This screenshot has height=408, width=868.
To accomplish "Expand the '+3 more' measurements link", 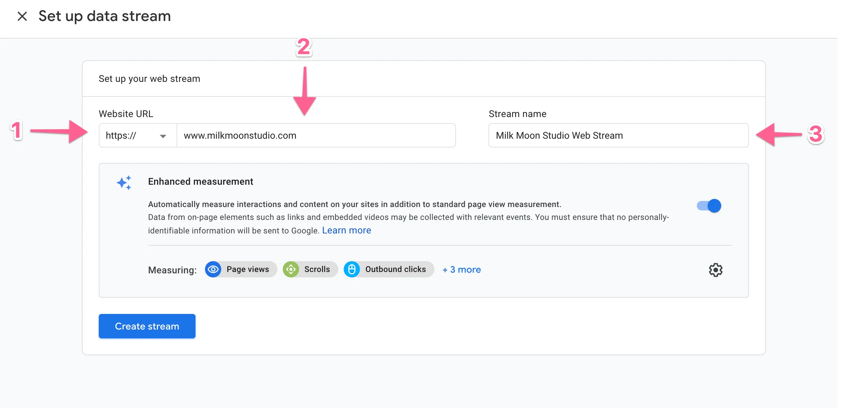I will [461, 269].
